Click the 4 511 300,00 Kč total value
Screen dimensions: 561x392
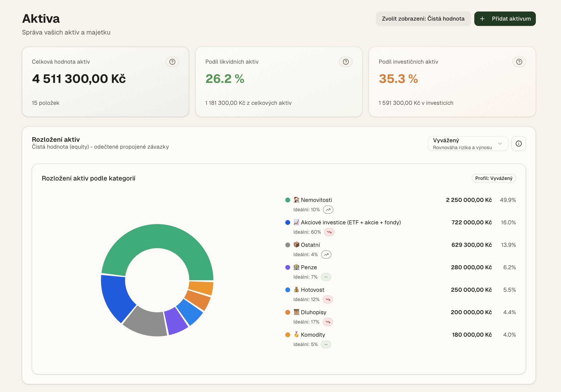79,79
